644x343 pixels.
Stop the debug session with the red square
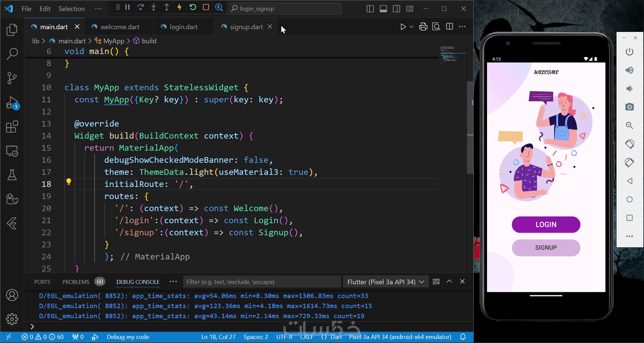206,7
